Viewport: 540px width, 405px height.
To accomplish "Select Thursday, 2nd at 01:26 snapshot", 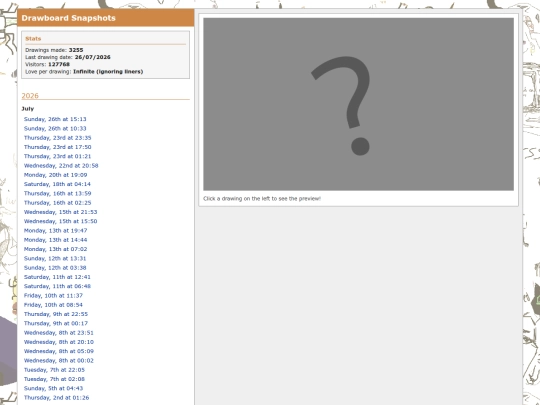I will coord(56,398).
